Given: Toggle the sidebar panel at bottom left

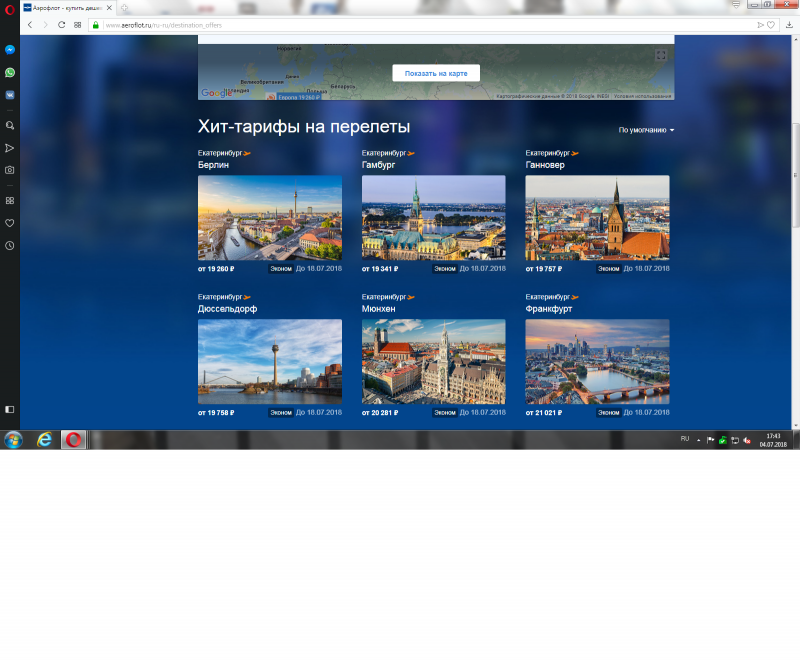Looking at the screenshot, I should coord(10,409).
